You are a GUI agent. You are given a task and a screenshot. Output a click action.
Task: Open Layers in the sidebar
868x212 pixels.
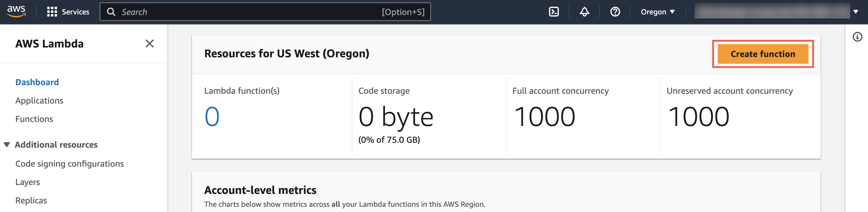pyautogui.click(x=28, y=182)
